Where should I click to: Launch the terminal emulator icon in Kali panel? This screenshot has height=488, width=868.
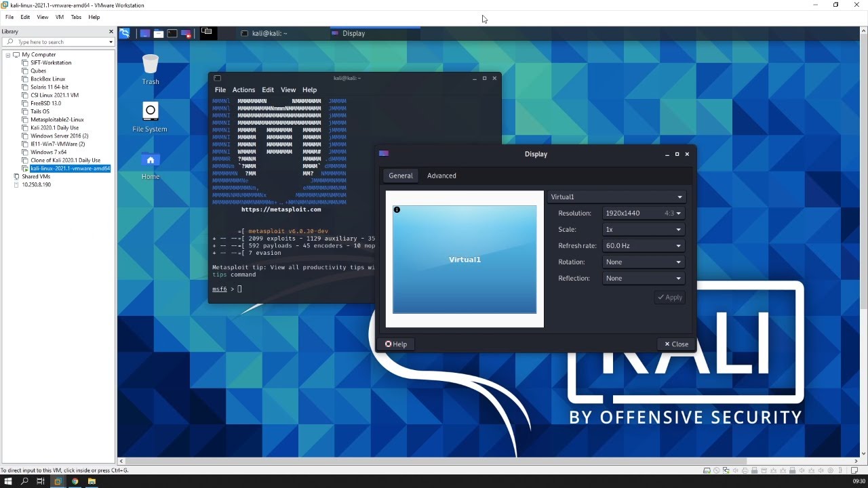(x=172, y=33)
